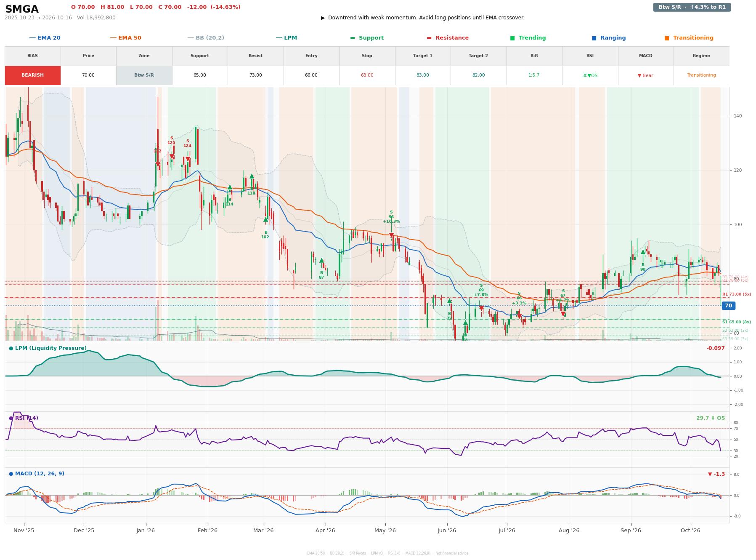Image resolution: width=756 pixels, height=560 pixels.
Task: Click the R1 73.00 (5x) resistance label
Action: tap(737, 294)
